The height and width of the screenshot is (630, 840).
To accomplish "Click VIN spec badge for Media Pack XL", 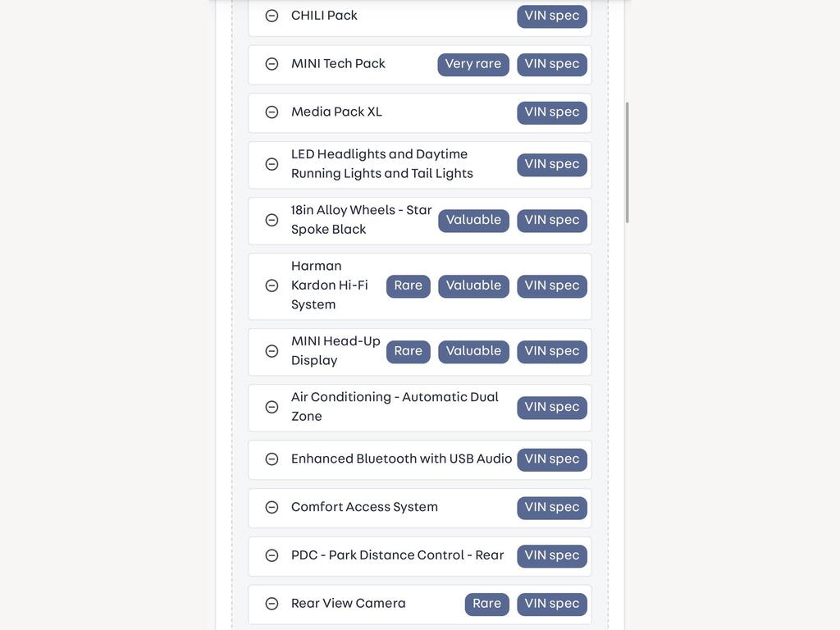I will [x=552, y=112].
